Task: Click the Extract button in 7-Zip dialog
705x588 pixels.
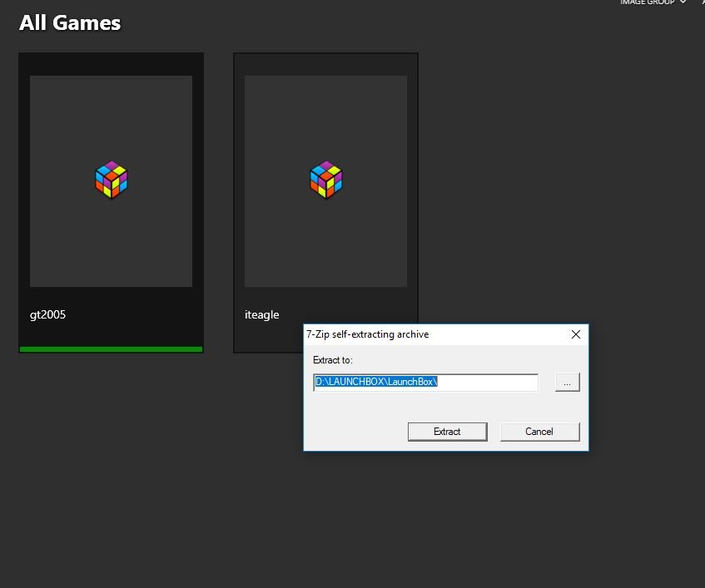Action: [x=447, y=432]
